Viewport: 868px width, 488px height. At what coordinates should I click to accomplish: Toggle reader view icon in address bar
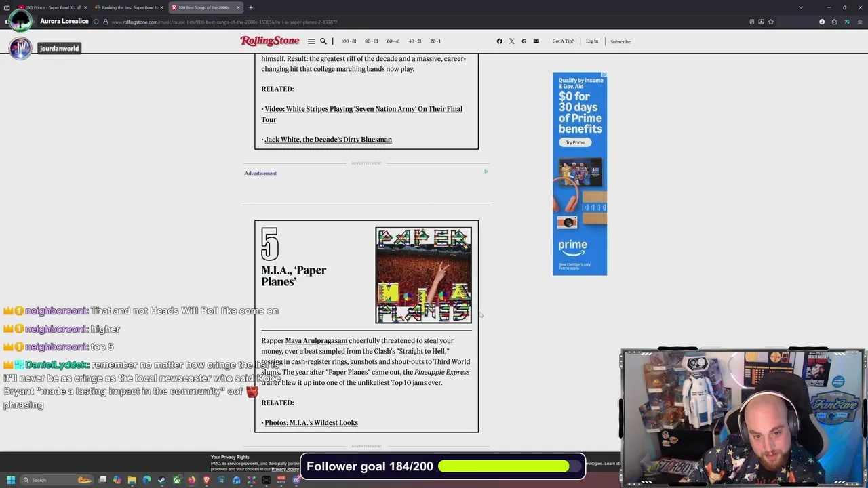point(751,22)
